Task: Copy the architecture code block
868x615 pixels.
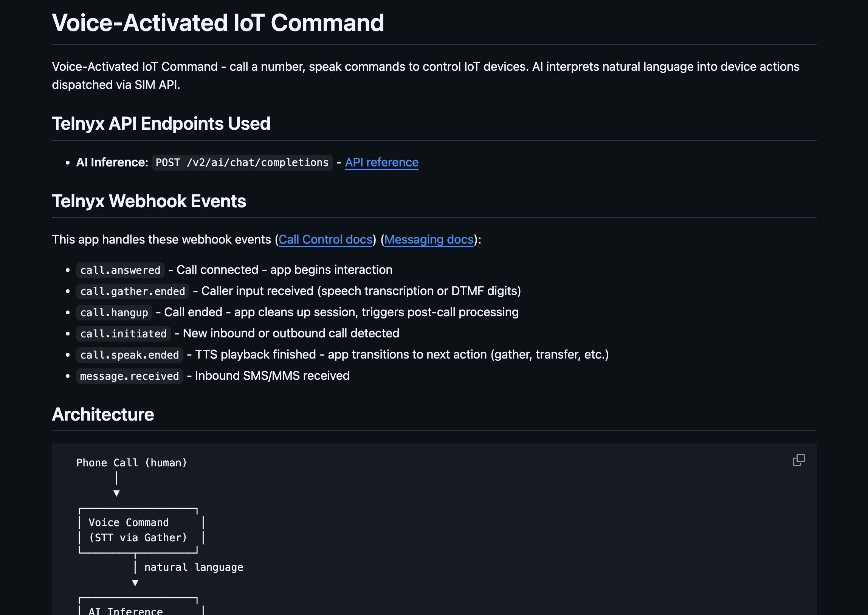Action: click(798, 460)
